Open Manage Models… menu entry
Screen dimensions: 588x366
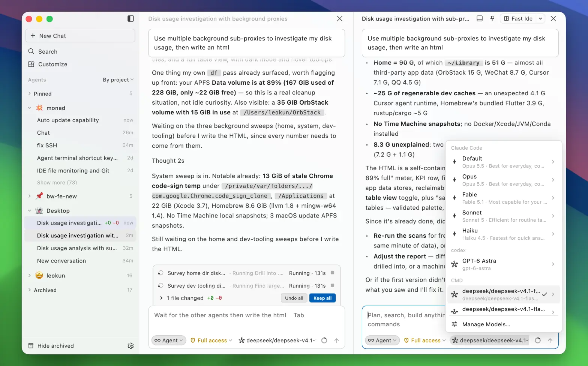[x=504, y=324]
